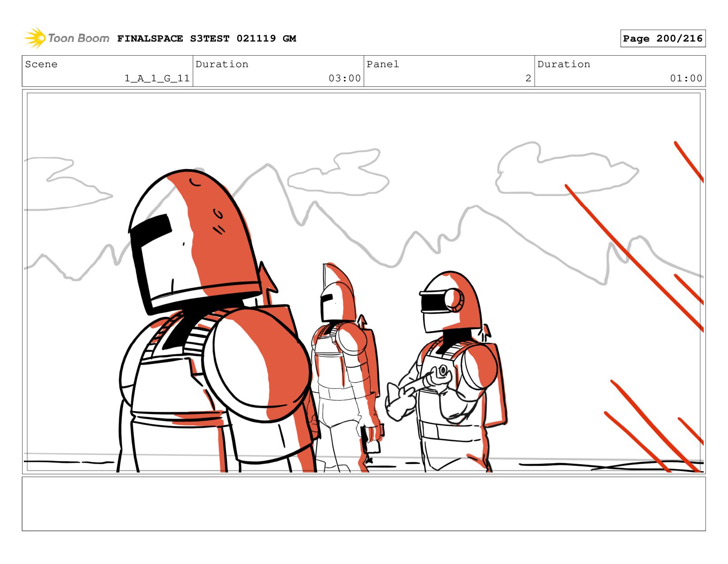This screenshot has height=564, width=728.
Task: Click the panel duration value '01:00'
Action: pos(686,78)
